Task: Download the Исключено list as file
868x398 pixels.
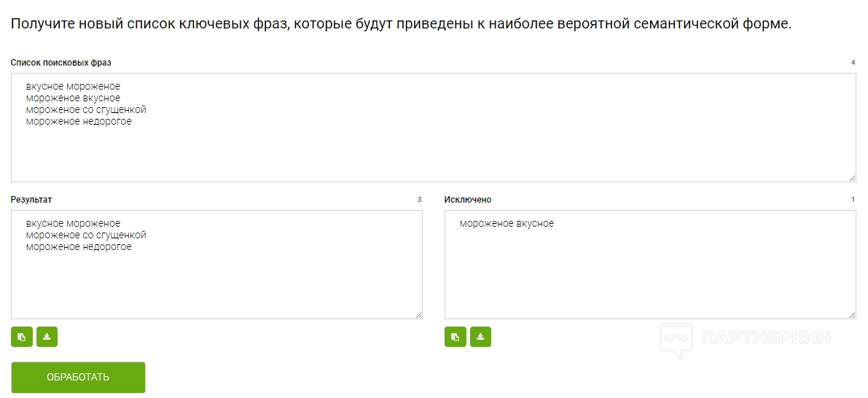Action: (480, 337)
